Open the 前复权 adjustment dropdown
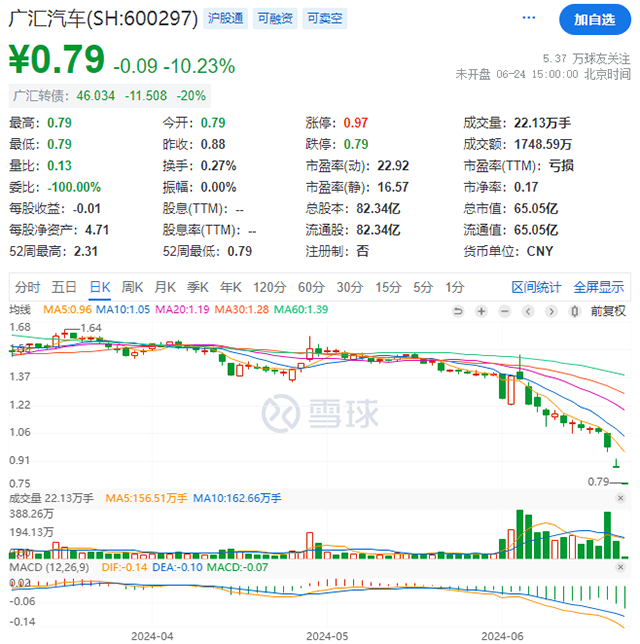This screenshot has width=640, height=644. [608, 311]
